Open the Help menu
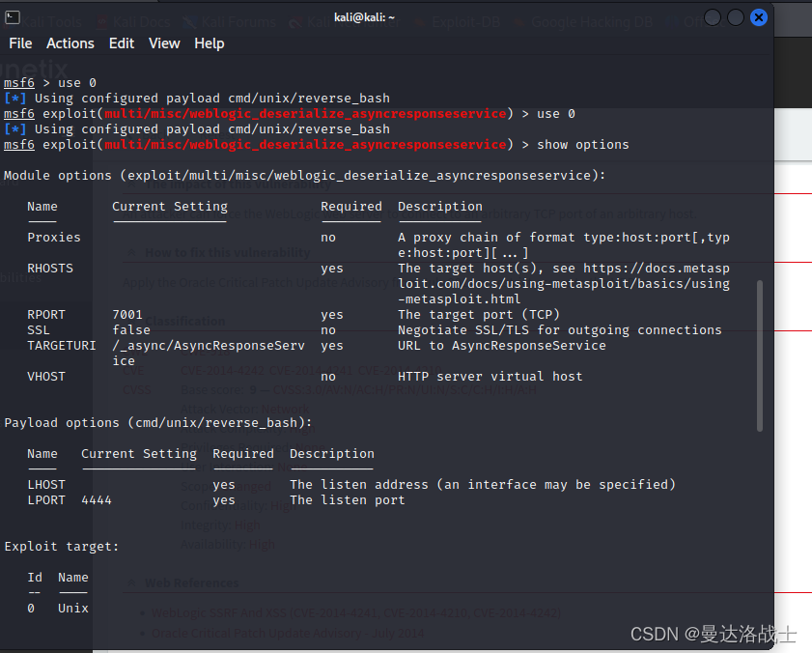The image size is (812, 653). (x=210, y=43)
